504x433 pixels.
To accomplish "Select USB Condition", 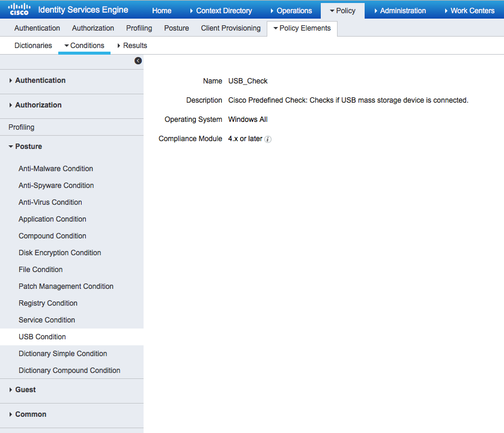I will [x=71, y=336].
